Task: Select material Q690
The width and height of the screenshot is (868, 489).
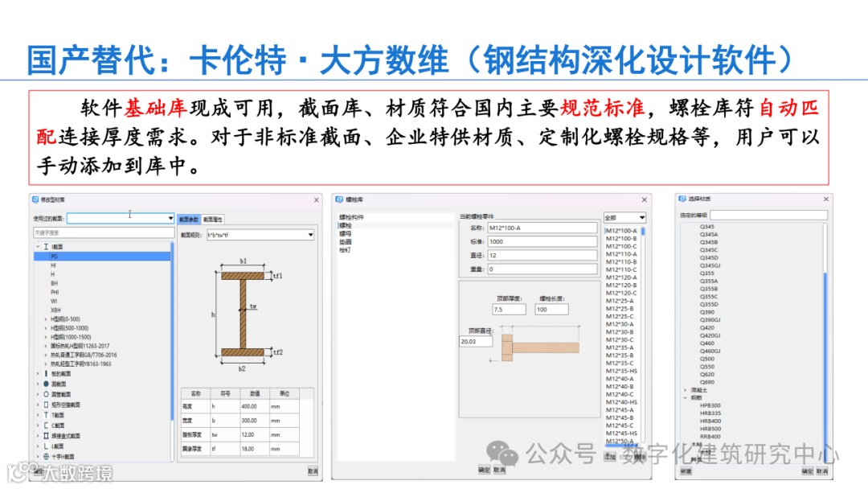Action: [707, 382]
